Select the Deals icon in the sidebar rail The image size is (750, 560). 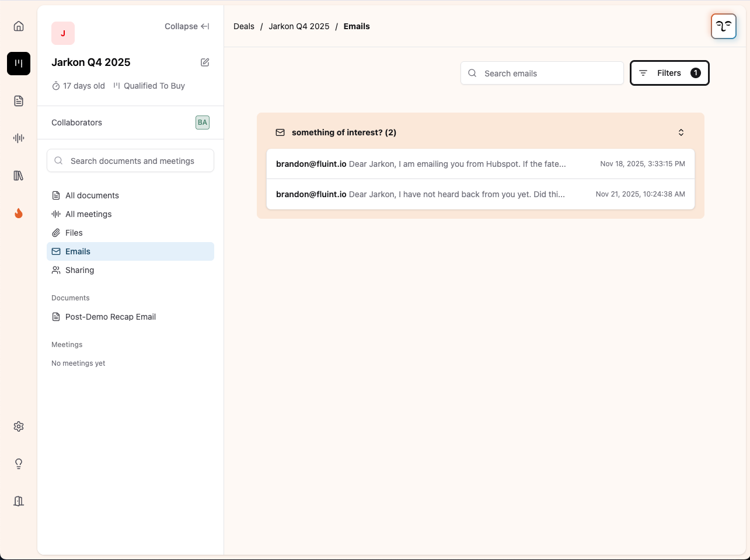coord(18,64)
